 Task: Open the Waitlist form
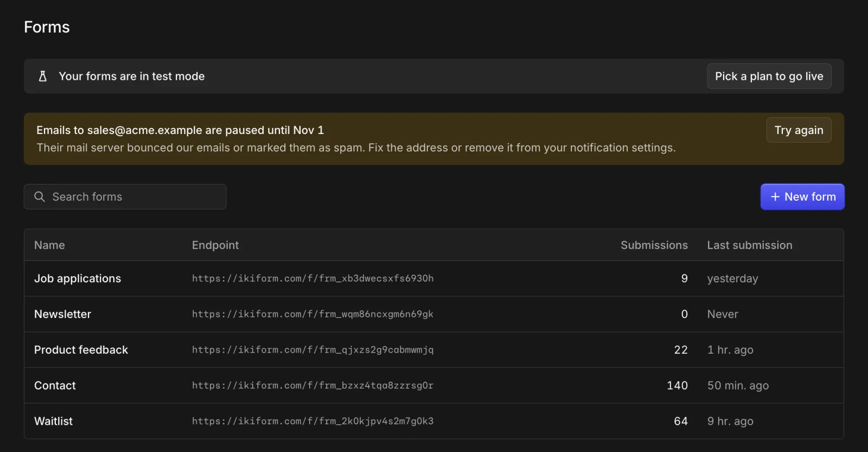point(54,421)
